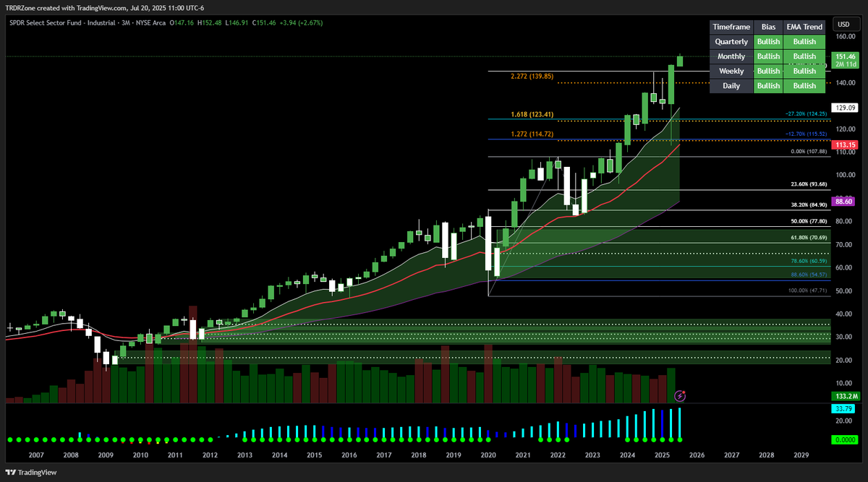Click the 2029 label on the time axis
This screenshot has height=482, width=868.
801,456
